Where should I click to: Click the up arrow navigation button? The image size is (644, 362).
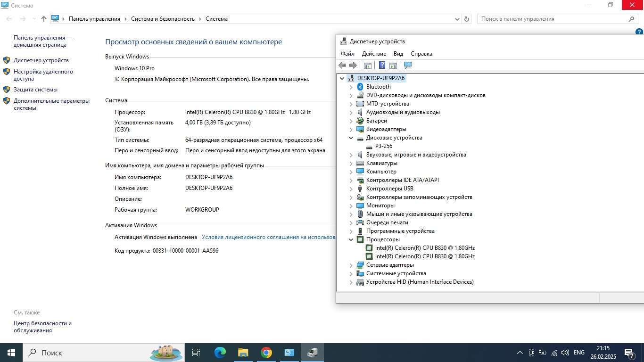[x=44, y=19]
